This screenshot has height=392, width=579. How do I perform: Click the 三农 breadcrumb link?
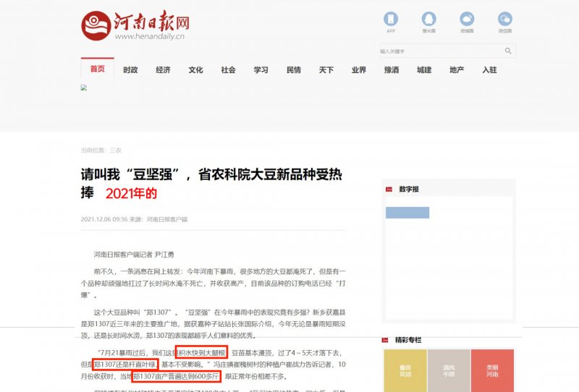tap(116, 150)
